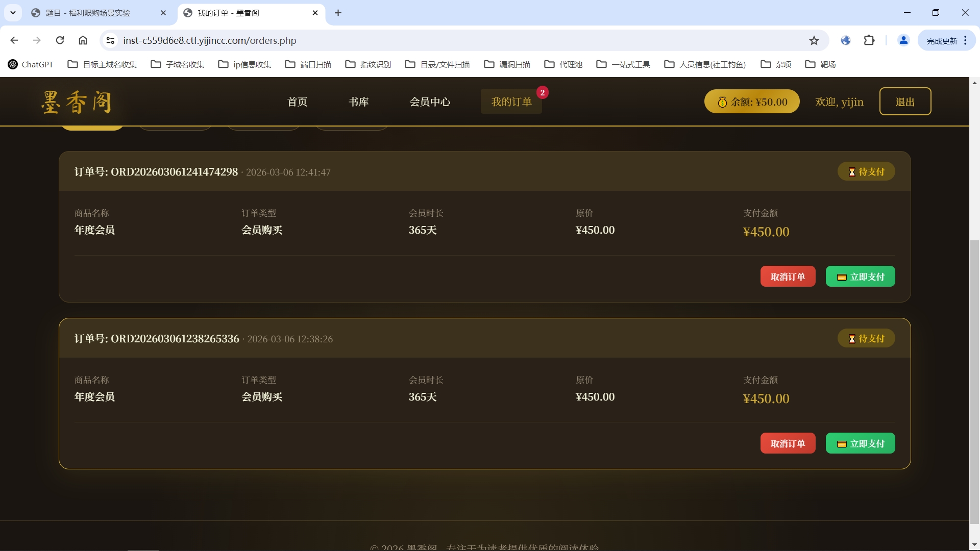Open the tab search dropdown arrow
Screen dimensions: 980x551
pos(13,13)
